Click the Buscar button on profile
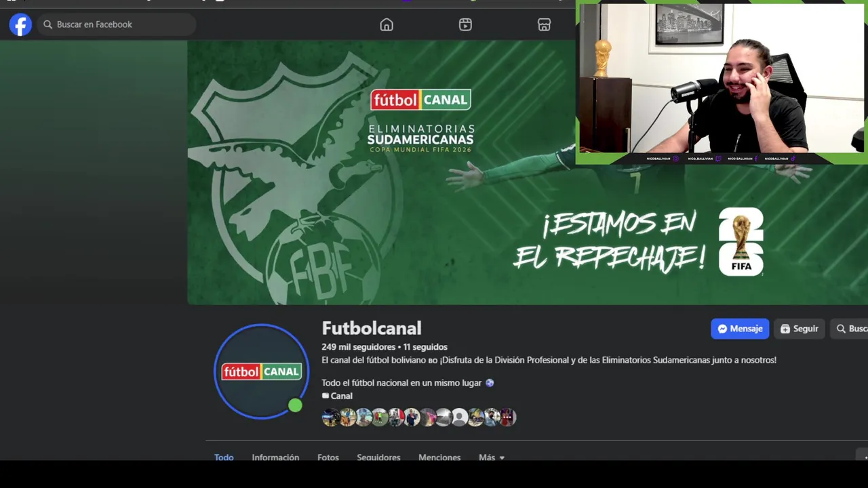The width and height of the screenshot is (868, 488). (x=850, y=329)
